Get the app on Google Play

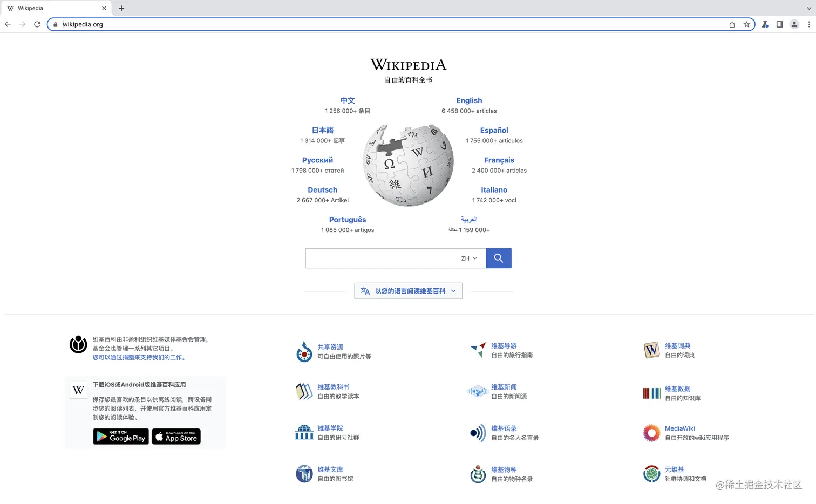click(x=121, y=436)
